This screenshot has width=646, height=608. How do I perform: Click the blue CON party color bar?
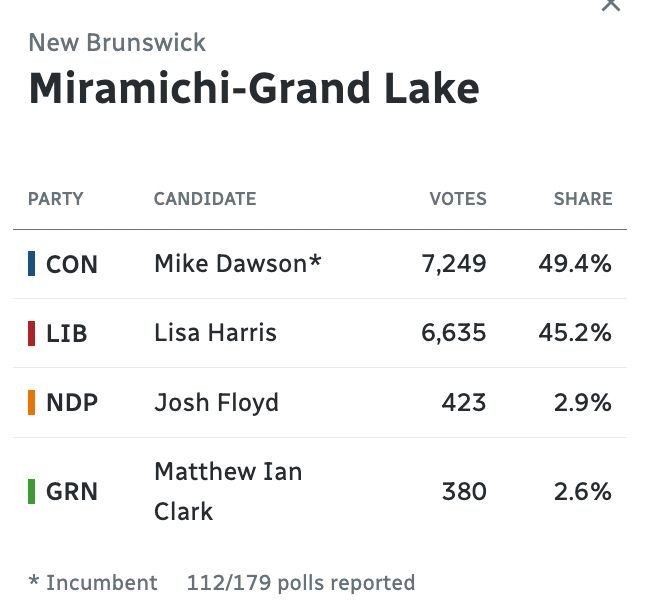click(31, 264)
